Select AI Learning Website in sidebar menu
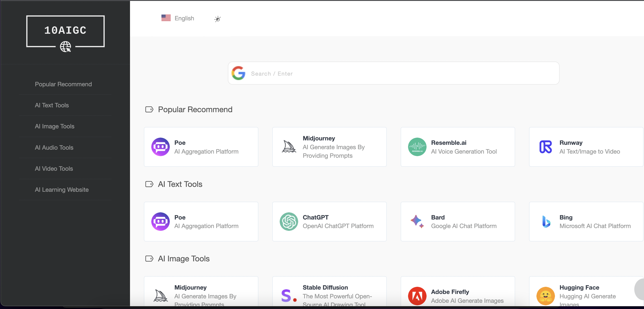The height and width of the screenshot is (309, 644). coord(62,190)
